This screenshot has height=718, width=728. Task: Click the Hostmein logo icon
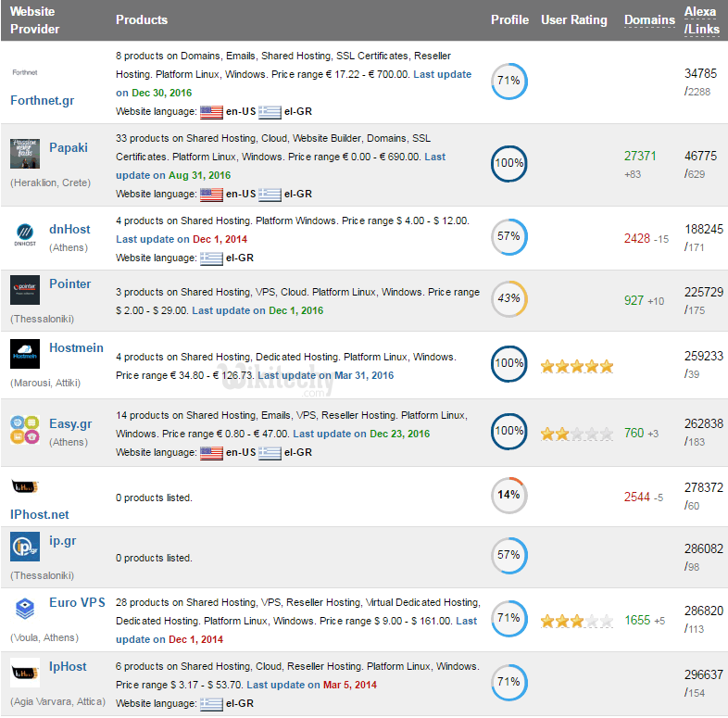[x=25, y=354]
